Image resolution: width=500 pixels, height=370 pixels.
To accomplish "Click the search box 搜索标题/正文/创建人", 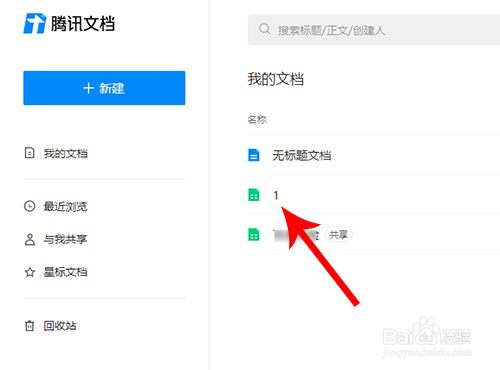I will tap(374, 30).
